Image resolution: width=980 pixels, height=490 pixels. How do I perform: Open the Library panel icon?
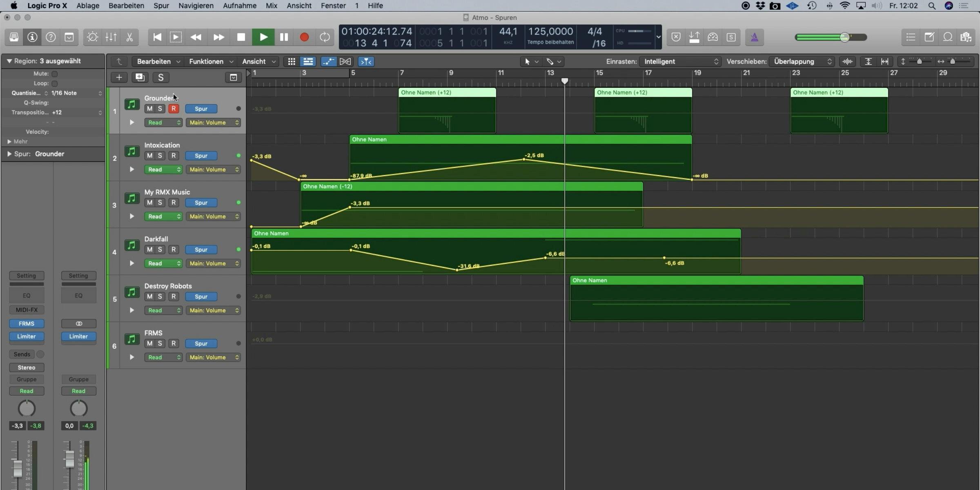tap(14, 37)
